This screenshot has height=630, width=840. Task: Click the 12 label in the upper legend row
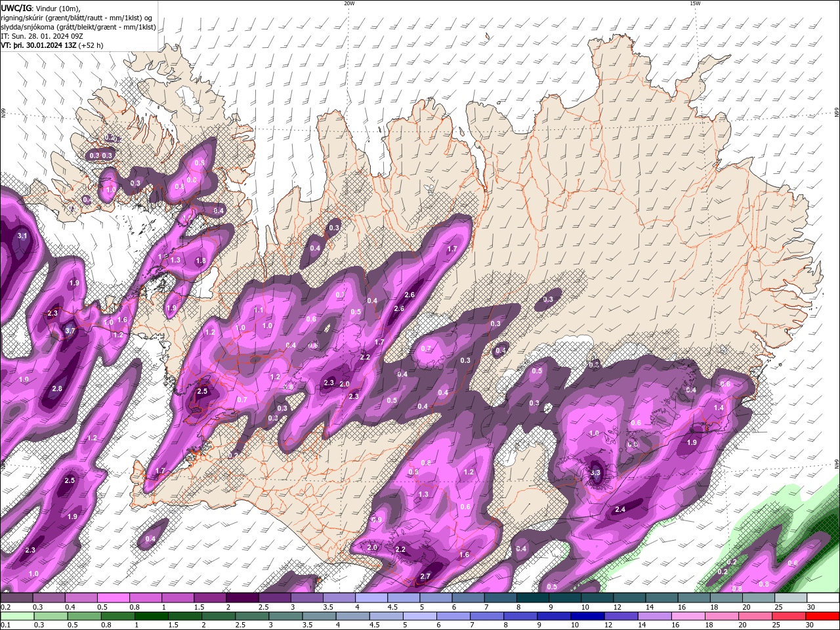coord(617,607)
